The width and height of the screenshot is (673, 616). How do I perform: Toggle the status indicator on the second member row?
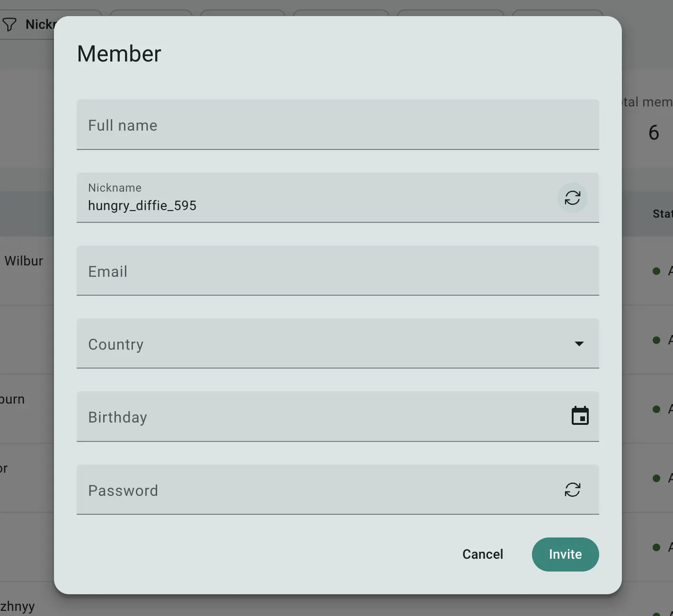(656, 340)
